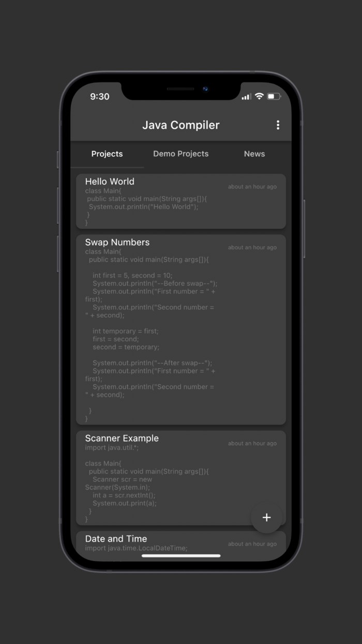Tap the timestamp on Hello World card

[x=252, y=186]
